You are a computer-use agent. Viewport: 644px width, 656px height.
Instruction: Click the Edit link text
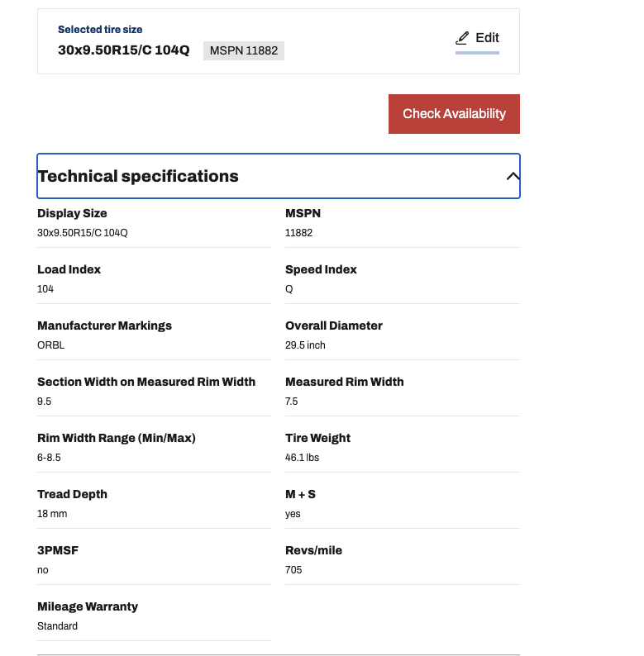tap(487, 38)
